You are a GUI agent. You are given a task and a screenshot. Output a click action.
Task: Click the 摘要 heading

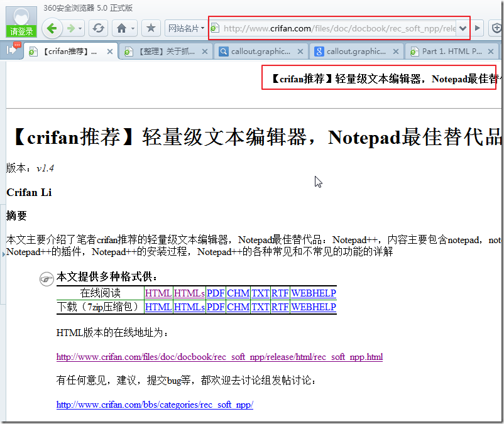tap(16, 216)
